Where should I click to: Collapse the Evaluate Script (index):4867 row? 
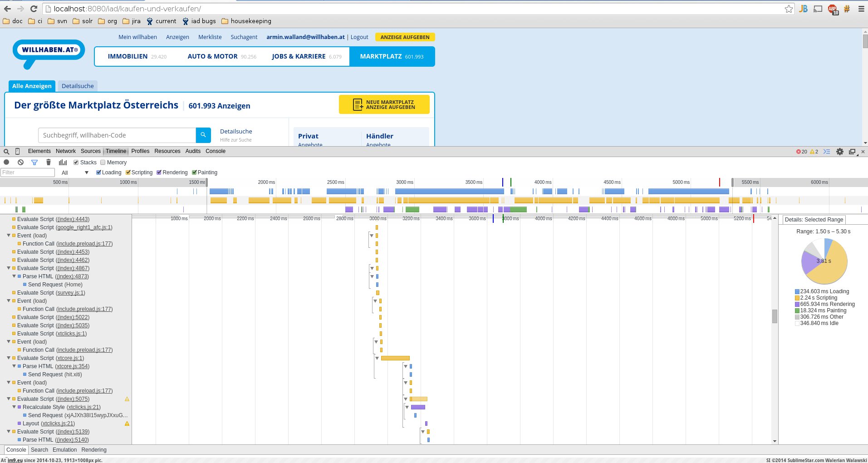click(x=9, y=268)
